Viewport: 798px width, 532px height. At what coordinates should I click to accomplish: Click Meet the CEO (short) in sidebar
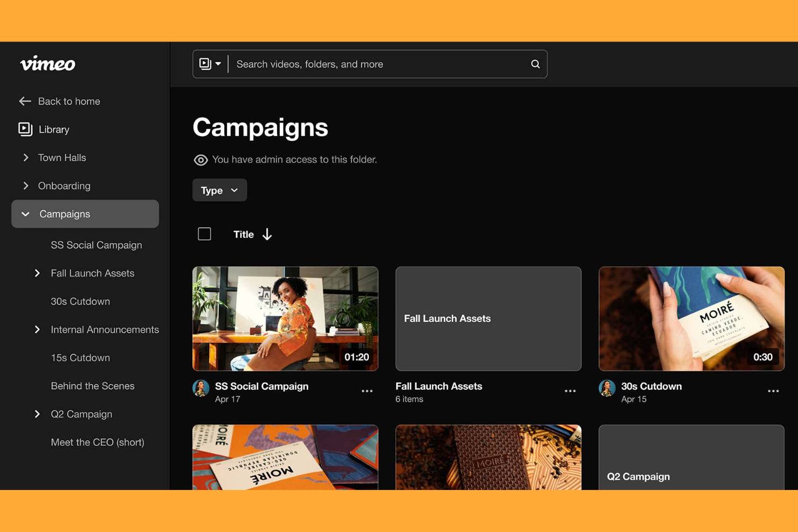[x=97, y=442]
